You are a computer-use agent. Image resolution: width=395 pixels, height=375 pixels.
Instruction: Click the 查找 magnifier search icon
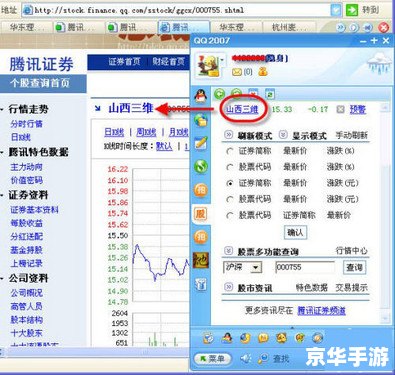263,358
